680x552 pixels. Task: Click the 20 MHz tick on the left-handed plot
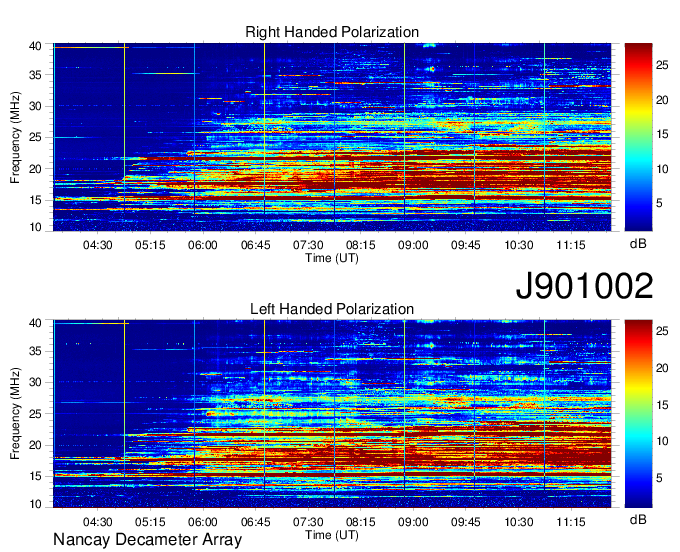point(35,445)
